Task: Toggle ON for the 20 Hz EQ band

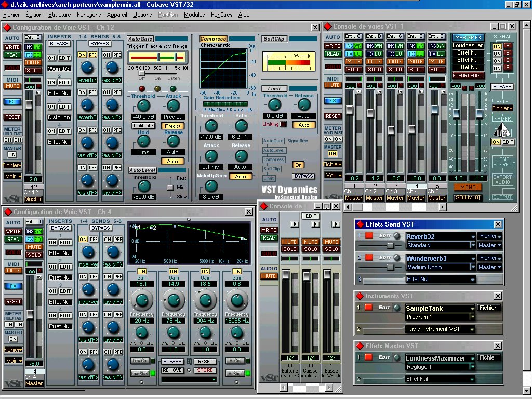Action: pos(141,271)
